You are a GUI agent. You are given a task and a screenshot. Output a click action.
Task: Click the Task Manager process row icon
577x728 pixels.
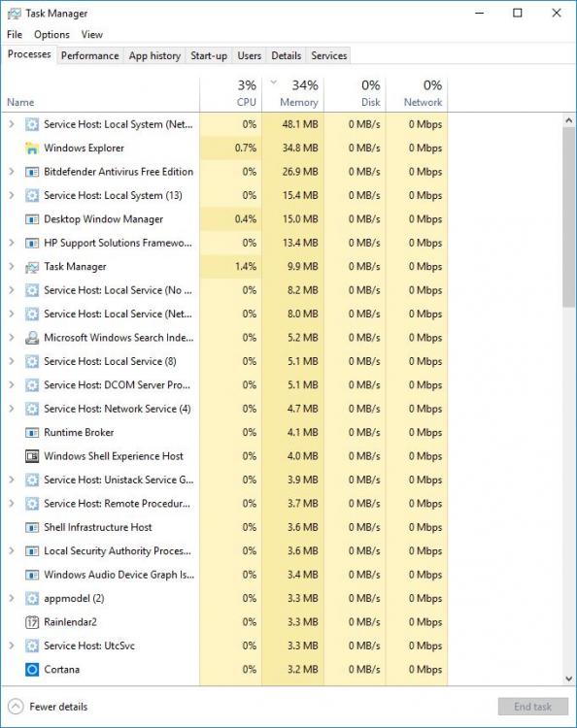tap(32, 267)
